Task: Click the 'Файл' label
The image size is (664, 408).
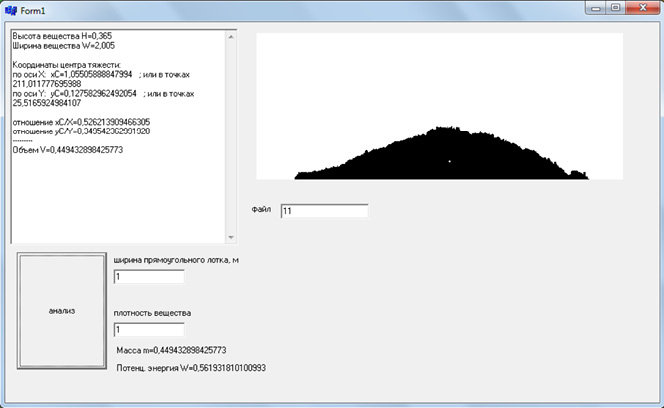Action: click(261, 209)
